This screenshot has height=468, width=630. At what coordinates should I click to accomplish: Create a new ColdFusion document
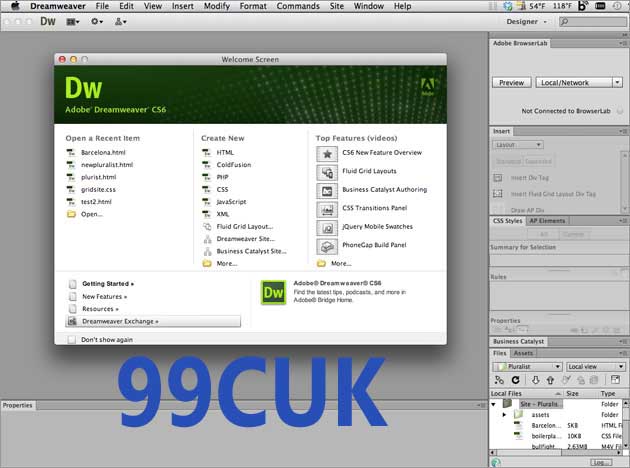click(x=233, y=165)
